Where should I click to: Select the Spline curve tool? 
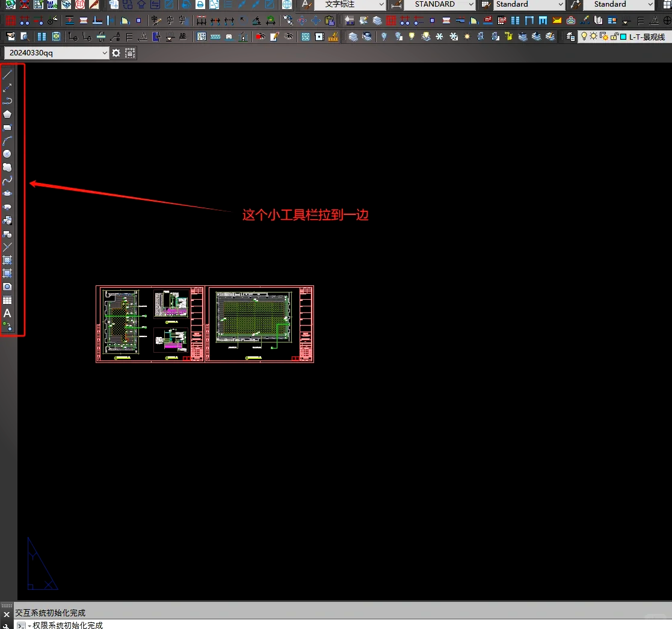(7, 180)
